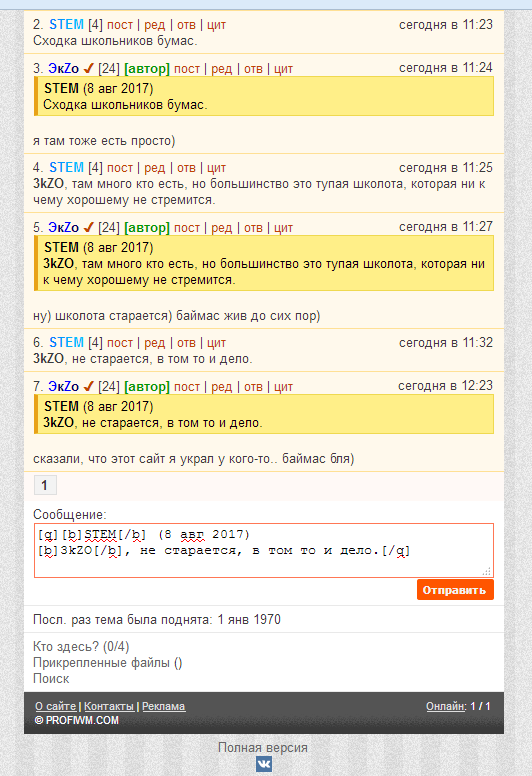Click ред link in post 5
532x776 pixels.
pos(222,228)
